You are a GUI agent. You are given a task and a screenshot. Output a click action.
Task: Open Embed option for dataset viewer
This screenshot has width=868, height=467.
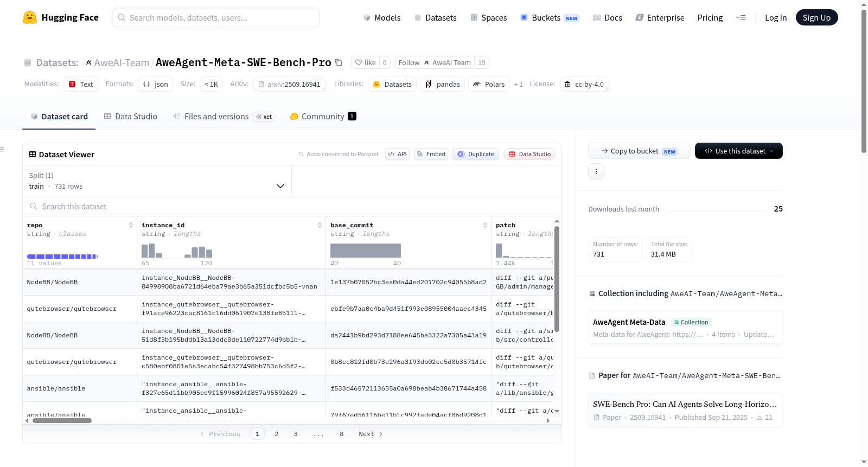click(x=431, y=154)
